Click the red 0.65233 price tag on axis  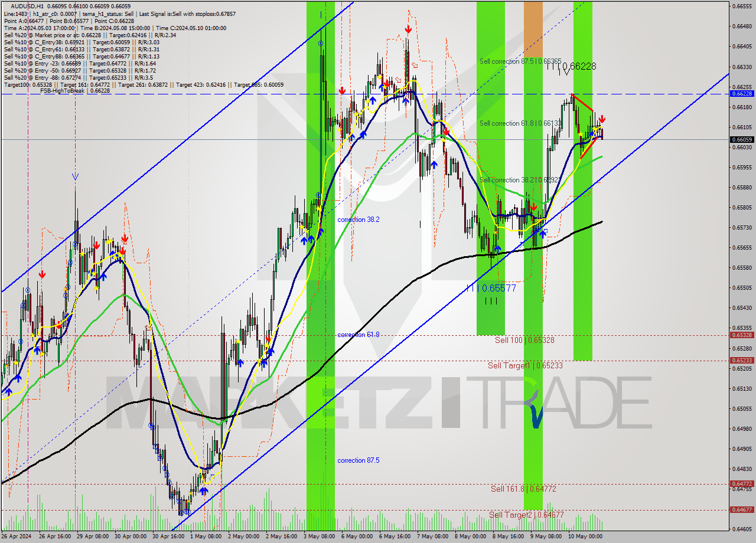(x=741, y=360)
